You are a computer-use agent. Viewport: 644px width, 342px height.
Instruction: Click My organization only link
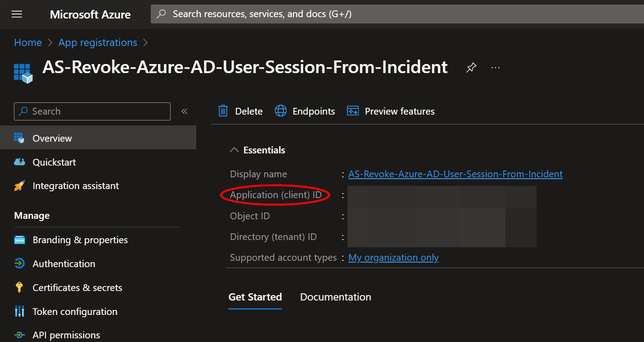(x=394, y=258)
